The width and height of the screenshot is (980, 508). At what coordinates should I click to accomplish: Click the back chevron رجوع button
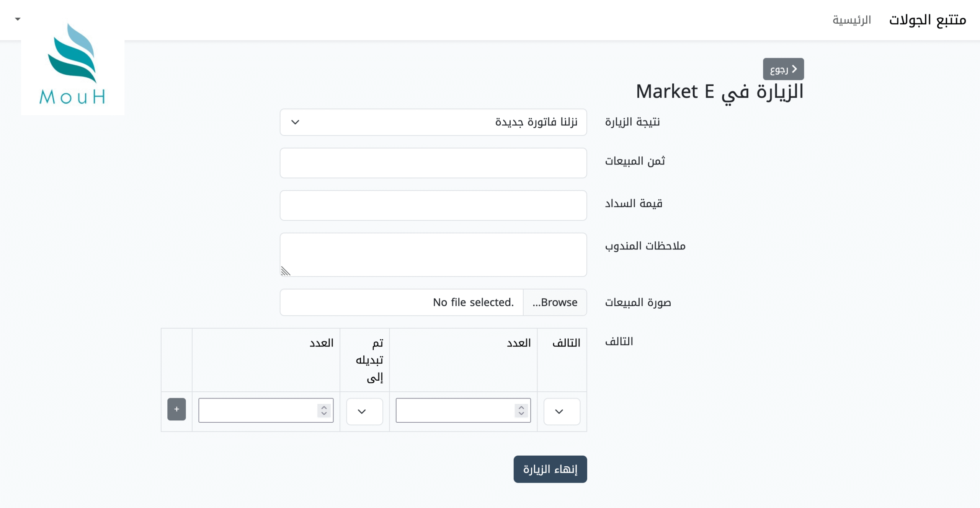[x=783, y=69]
